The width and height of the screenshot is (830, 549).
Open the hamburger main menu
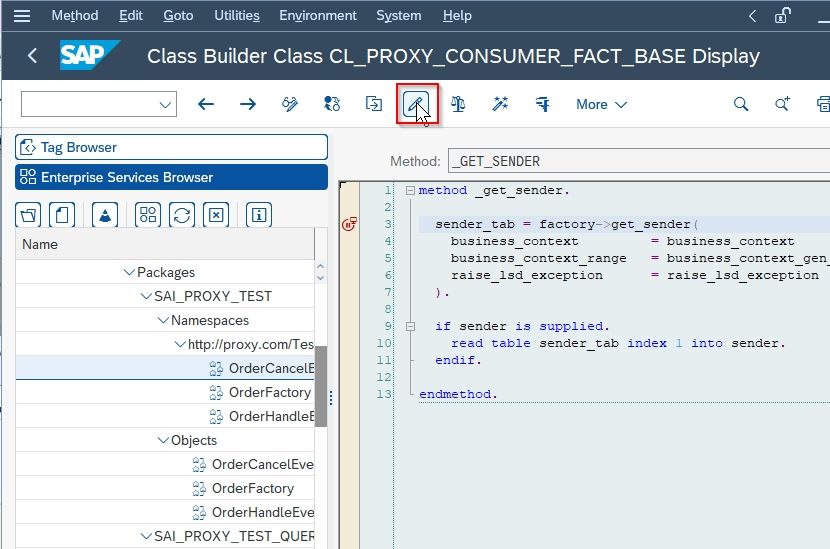click(x=22, y=16)
